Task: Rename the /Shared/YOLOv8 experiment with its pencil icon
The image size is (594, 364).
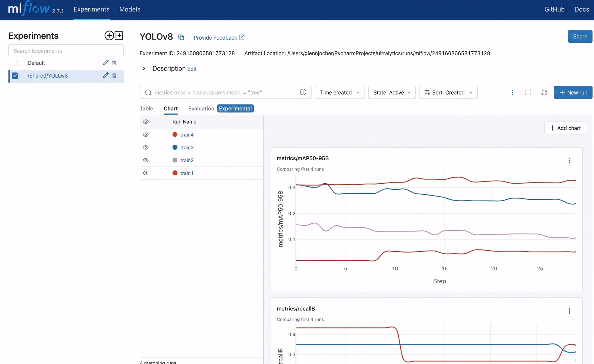Action: click(x=106, y=75)
